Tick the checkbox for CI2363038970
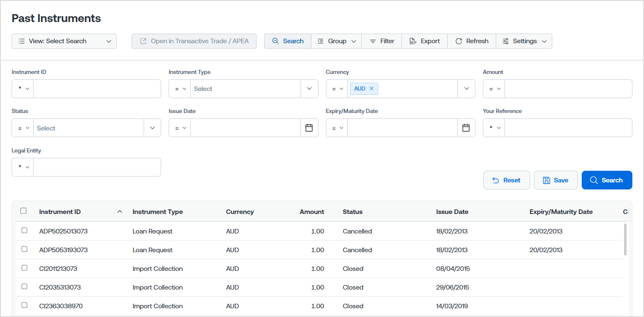644x317 pixels. [24, 305]
